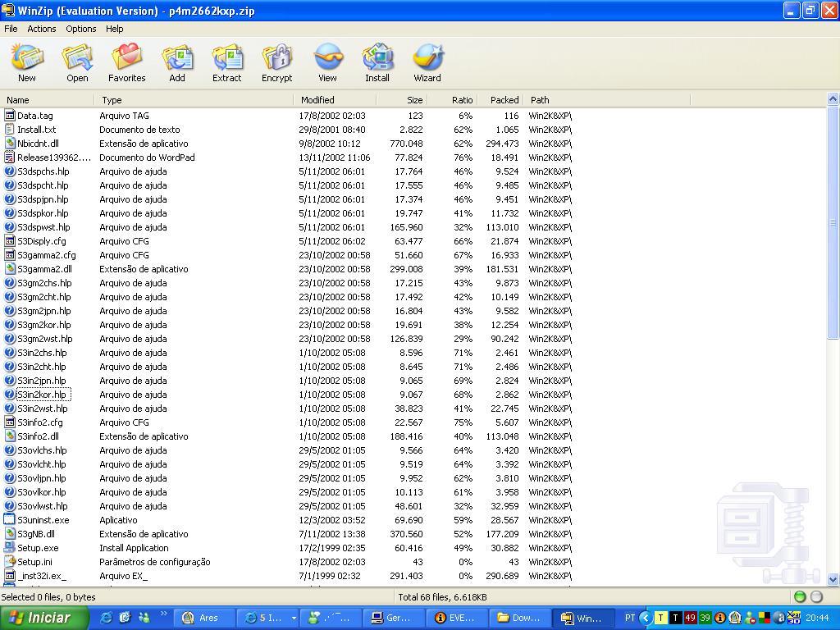The height and width of the screenshot is (630, 840).
Task: Click the Setup.exe installer icon
Action: 10,547
